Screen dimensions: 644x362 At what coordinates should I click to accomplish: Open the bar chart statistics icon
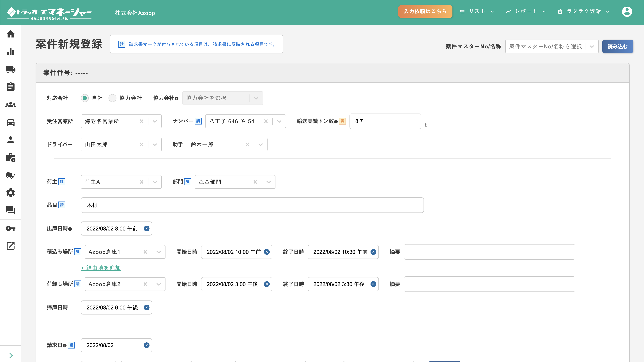coord(10,52)
